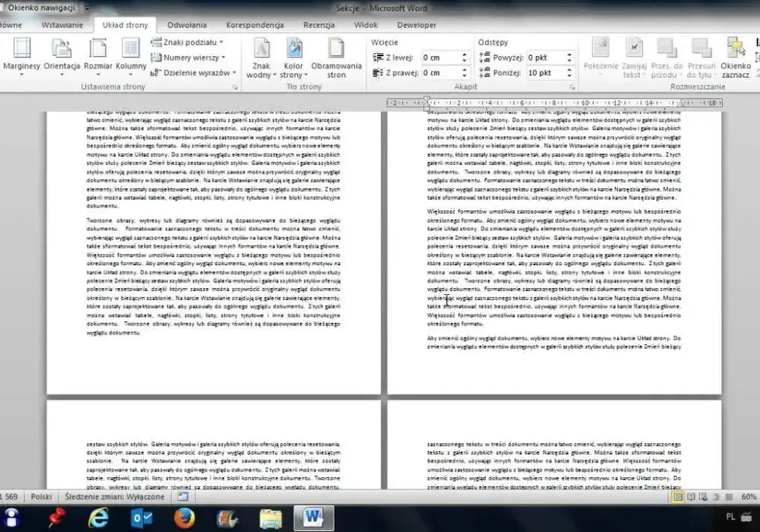Open the Marginesy page margins menu
The width and height of the screenshot is (760, 532).
click(21, 57)
